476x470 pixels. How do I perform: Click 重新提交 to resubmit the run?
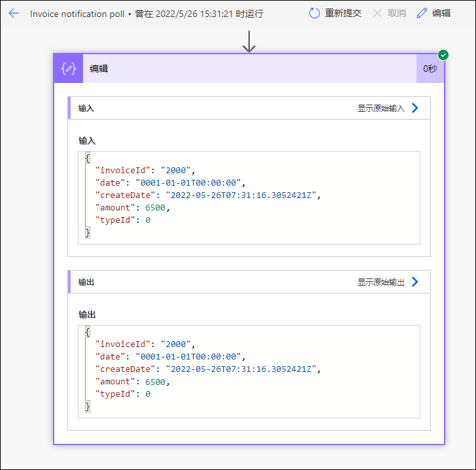[x=343, y=13]
